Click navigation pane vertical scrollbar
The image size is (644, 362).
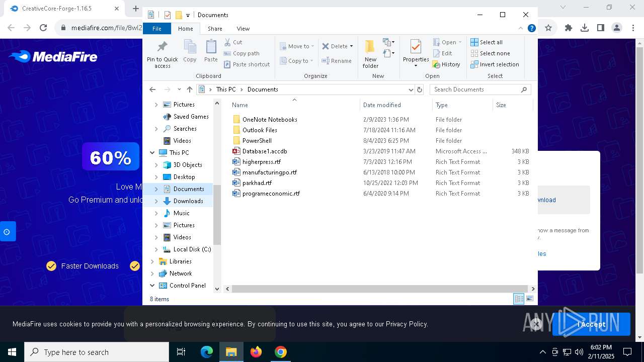coord(217,215)
